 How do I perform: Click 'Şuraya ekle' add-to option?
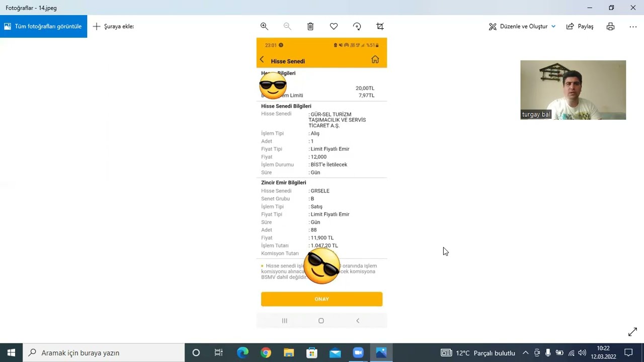(113, 26)
